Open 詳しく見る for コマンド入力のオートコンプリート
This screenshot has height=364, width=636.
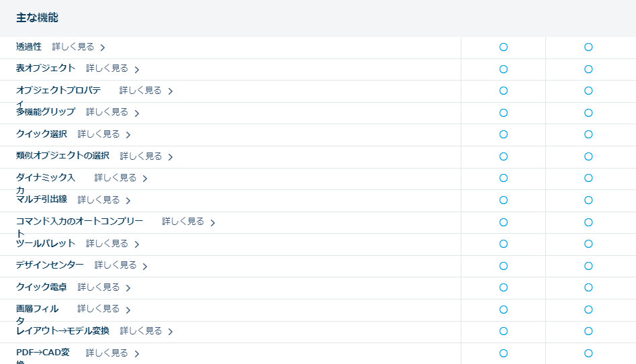(x=183, y=221)
